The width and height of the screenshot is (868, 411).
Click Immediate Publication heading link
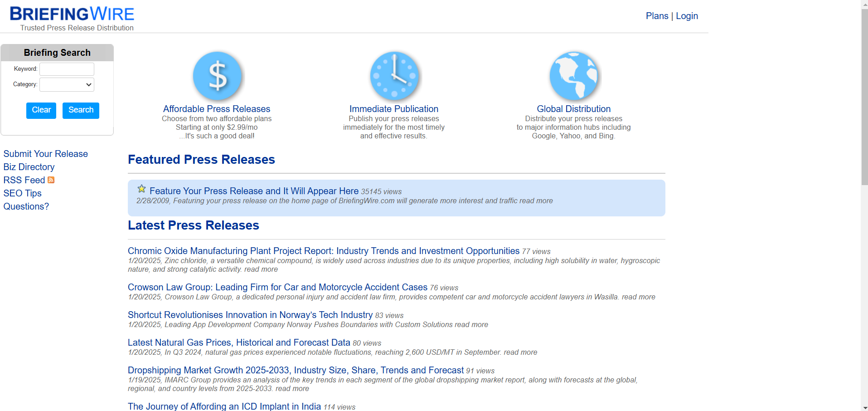point(394,109)
